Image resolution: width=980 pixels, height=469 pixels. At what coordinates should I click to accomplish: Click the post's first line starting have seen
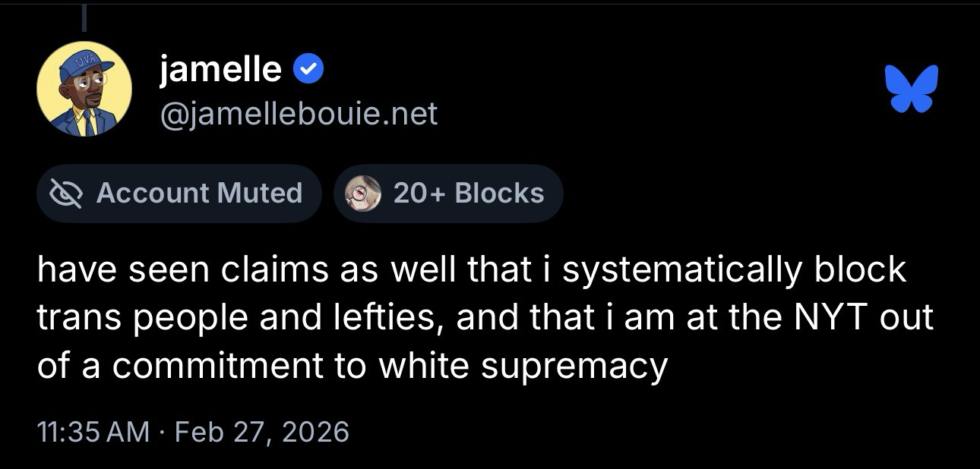coord(471,269)
